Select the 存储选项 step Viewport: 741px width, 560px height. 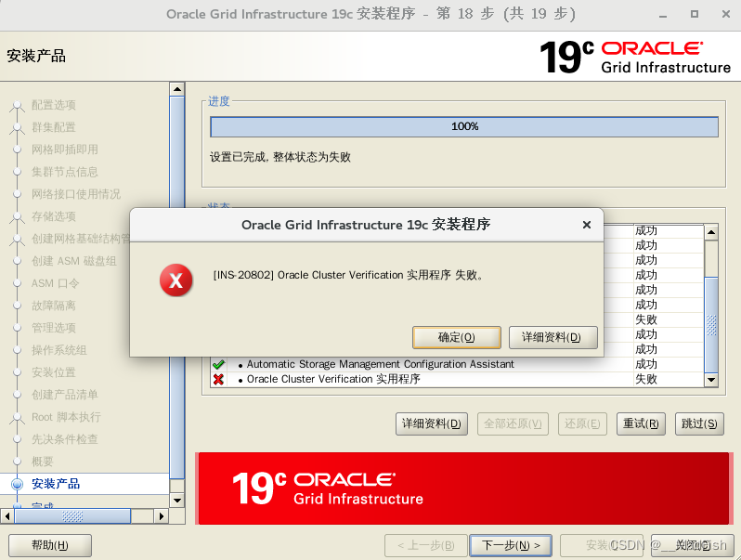pyautogui.click(x=54, y=216)
